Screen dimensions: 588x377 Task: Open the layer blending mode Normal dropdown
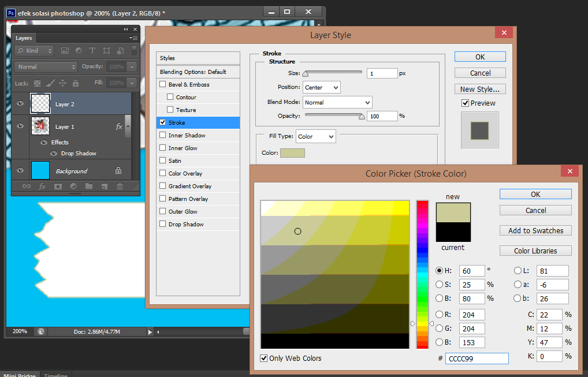[x=46, y=67]
